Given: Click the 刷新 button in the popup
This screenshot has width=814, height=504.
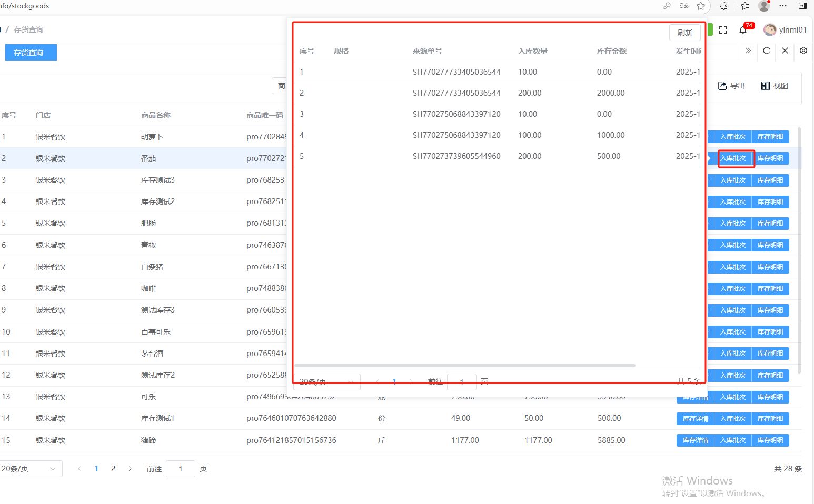Looking at the screenshot, I should 685,33.
